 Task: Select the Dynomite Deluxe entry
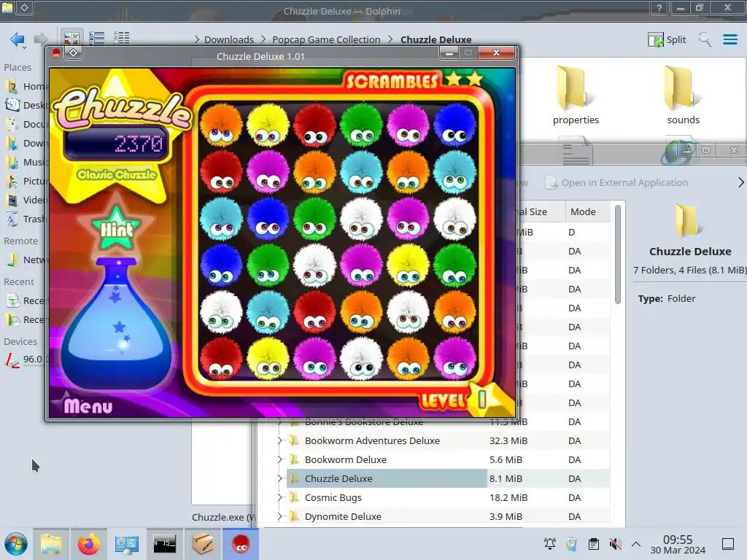tap(343, 516)
